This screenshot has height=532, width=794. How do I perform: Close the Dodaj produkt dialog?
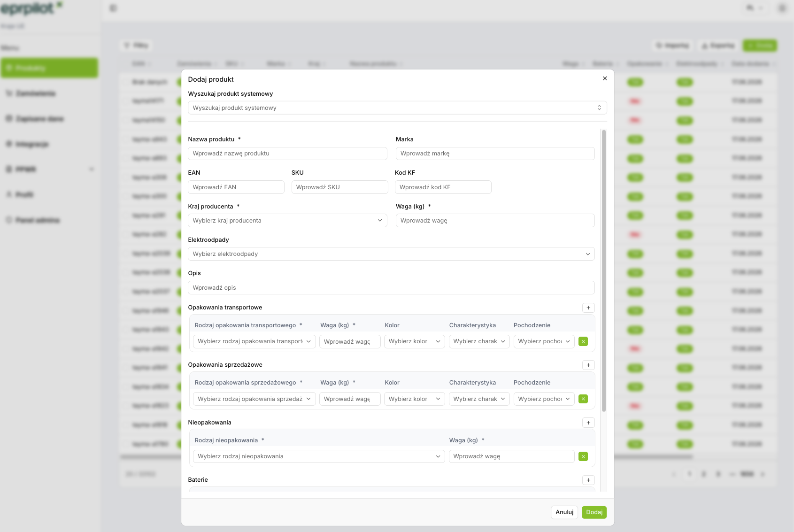click(605, 78)
